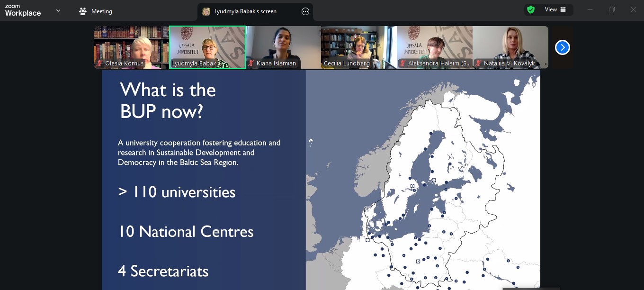Click Aleksandra Halaim's muted microphone icon
This screenshot has height=290, width=644.
tap(403, 63)
